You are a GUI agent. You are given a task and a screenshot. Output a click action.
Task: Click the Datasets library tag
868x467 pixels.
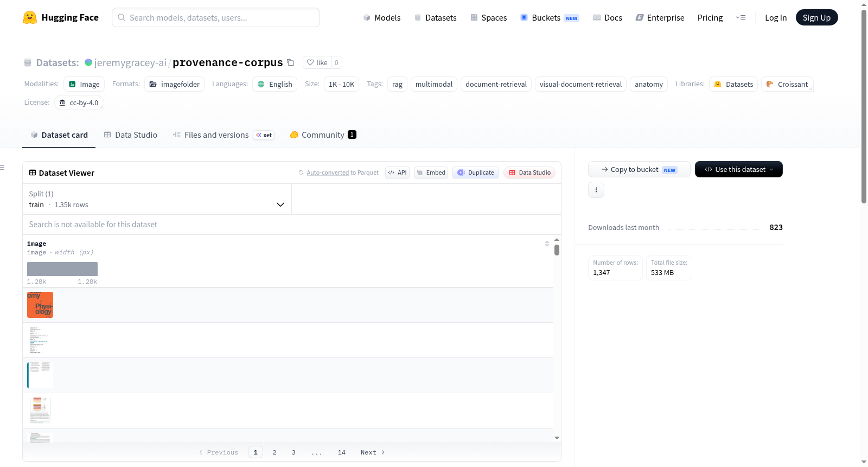[733, 84]
